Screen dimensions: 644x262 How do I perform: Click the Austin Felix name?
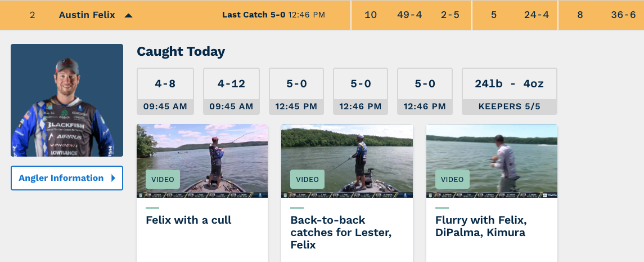(x=87, y=15)
